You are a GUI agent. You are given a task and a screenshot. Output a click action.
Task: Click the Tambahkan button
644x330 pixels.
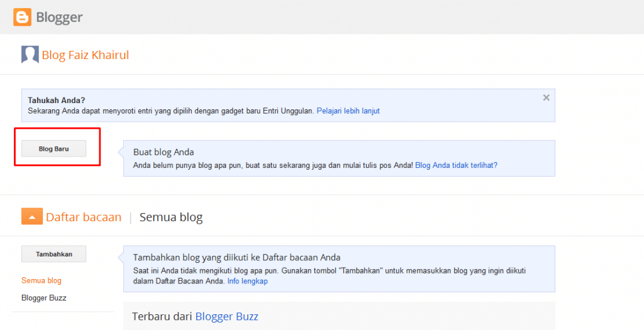point(54,254)
